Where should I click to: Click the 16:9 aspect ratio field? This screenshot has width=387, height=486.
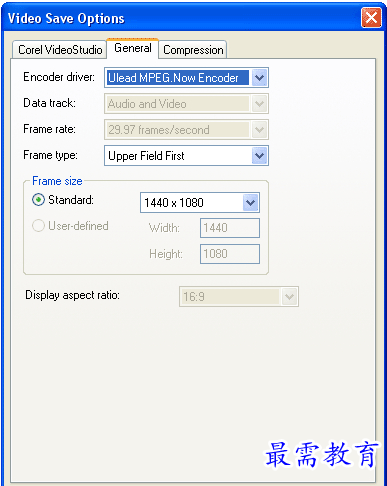239,296
